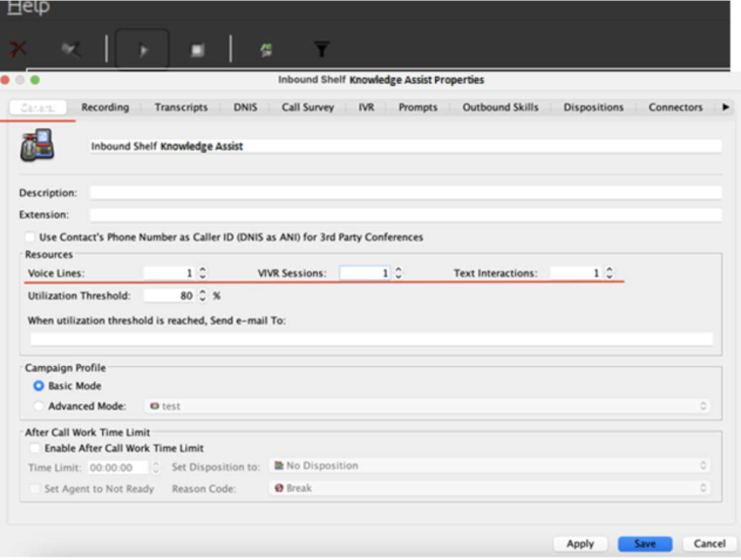Image resolution: width=741 pixels, height=560 pixels.
Task: Click the Description input field
Action: tap(406, 193)
